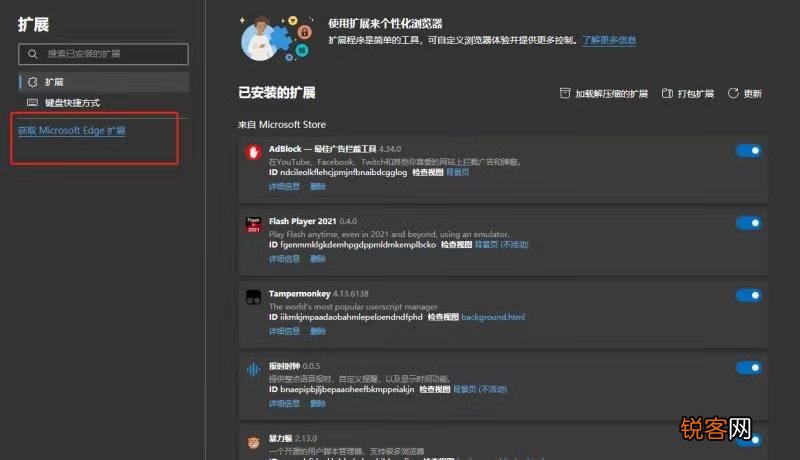Click the Flash Player 2021 title text
Image resolution: width=800 pixels, height=460 pixels.
303,221
